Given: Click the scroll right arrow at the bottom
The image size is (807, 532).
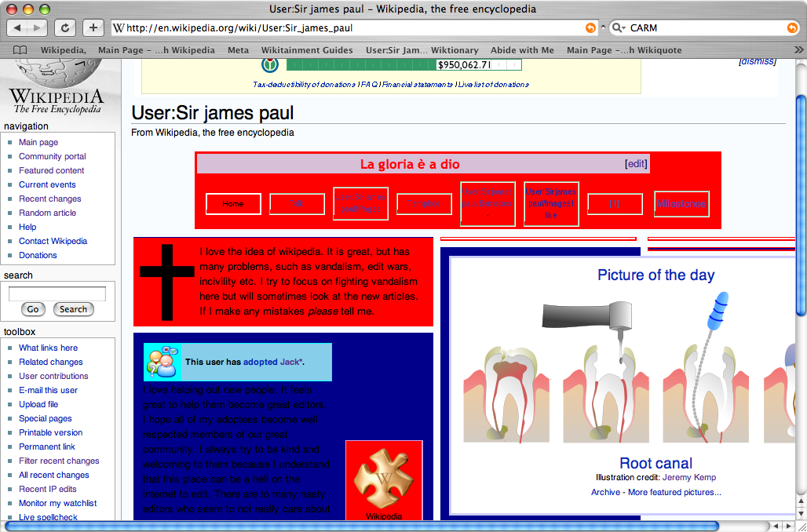Looking at the screenshot, I should pos(789,526).
